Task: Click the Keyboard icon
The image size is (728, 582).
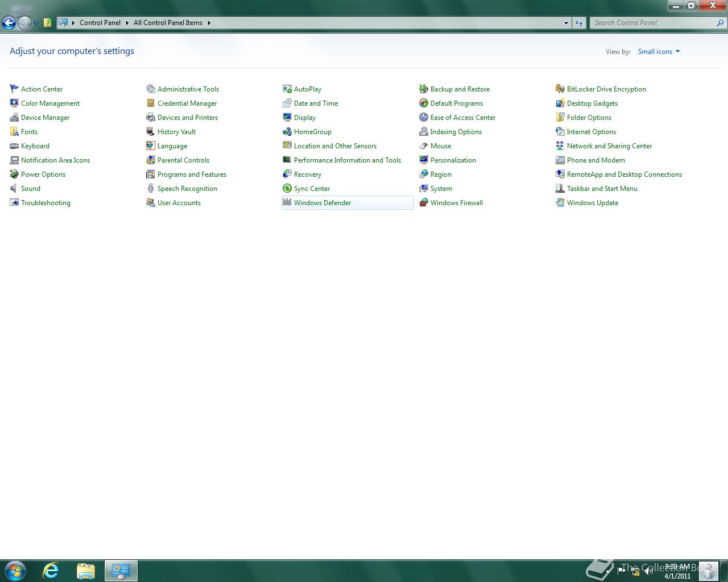Action: tap(14, 145)
